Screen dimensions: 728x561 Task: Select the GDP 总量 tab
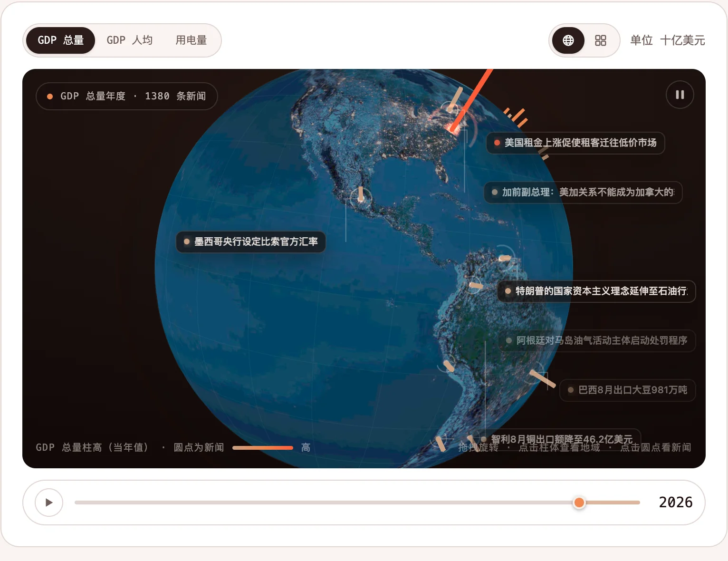coord(60,40)
